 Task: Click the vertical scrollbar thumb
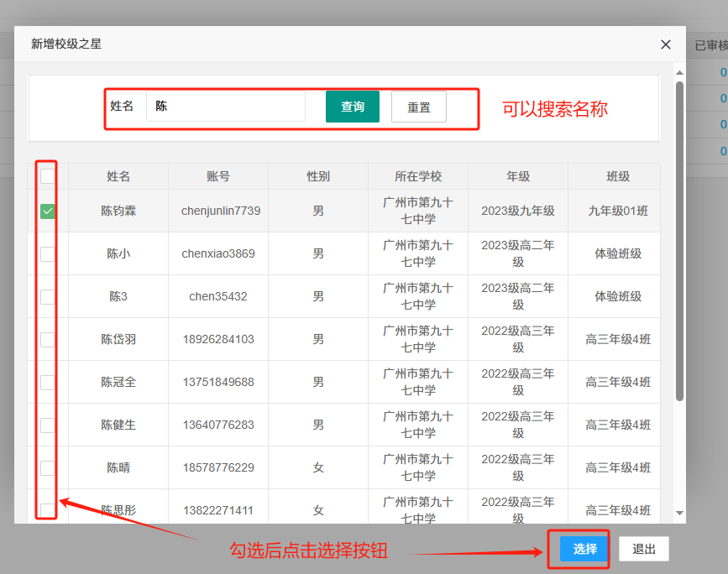click(679, 242)
